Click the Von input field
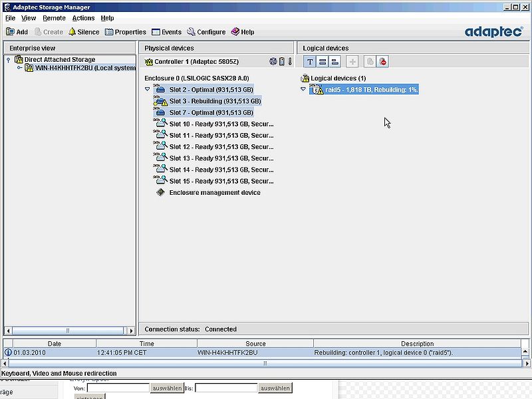 pyautogui.click(x=118, y=388)
